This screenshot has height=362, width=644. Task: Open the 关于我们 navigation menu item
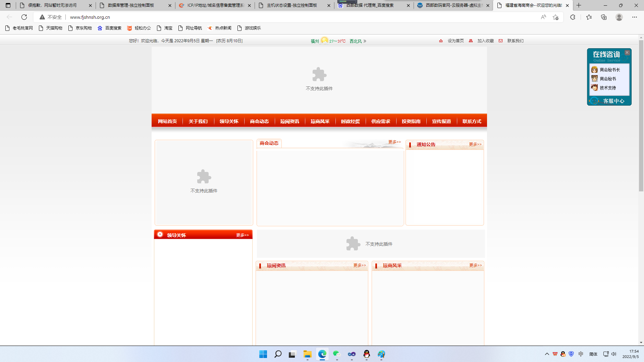(198, 121)
